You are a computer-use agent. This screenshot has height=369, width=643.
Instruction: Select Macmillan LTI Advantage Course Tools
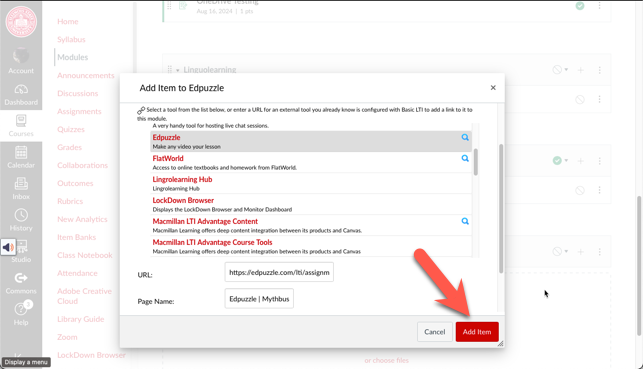click(x=310, y=246)
